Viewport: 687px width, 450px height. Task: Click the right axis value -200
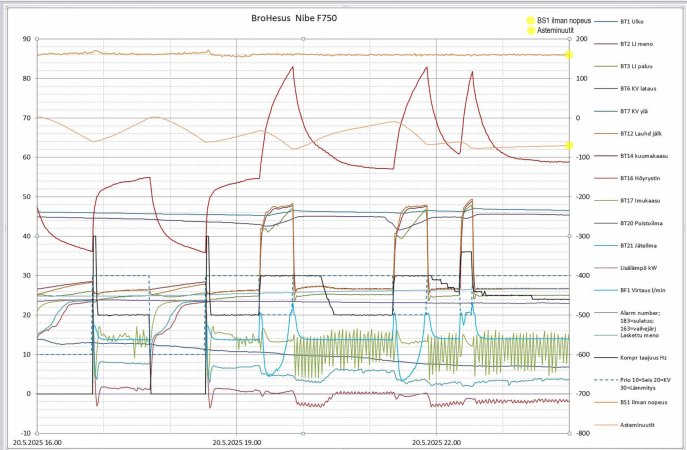pos(582,197)
